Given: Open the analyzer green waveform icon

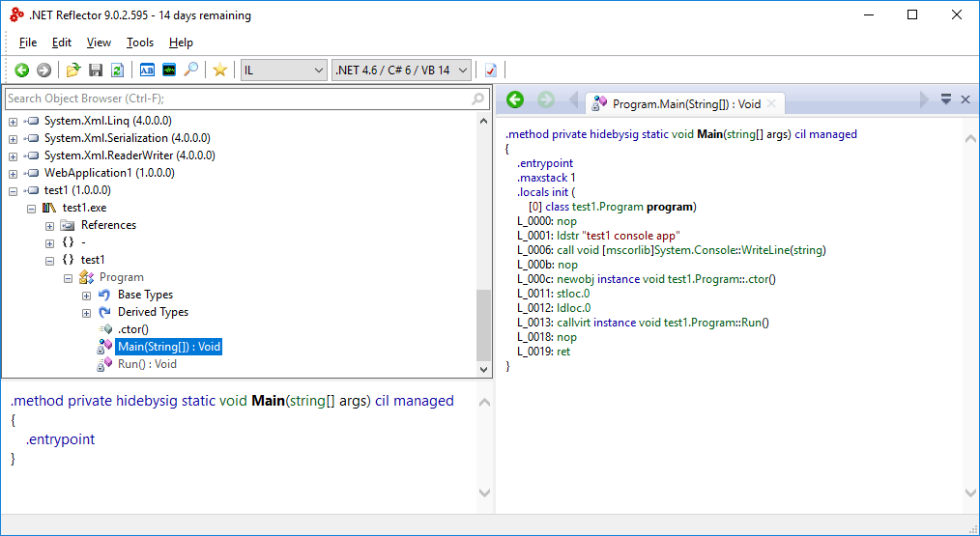Looking at the screenshot, I should point(169,70).
